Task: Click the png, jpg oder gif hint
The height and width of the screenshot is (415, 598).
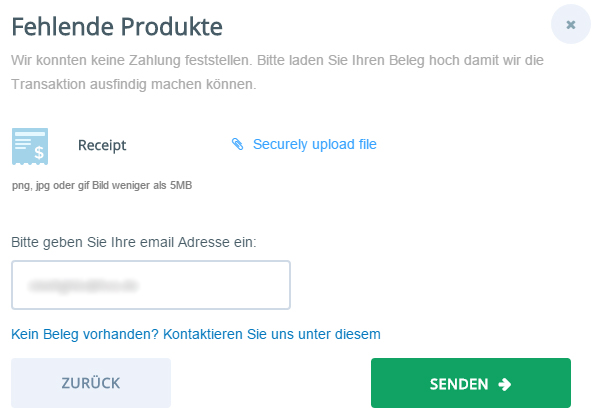Action: click(x=102, y=185)
